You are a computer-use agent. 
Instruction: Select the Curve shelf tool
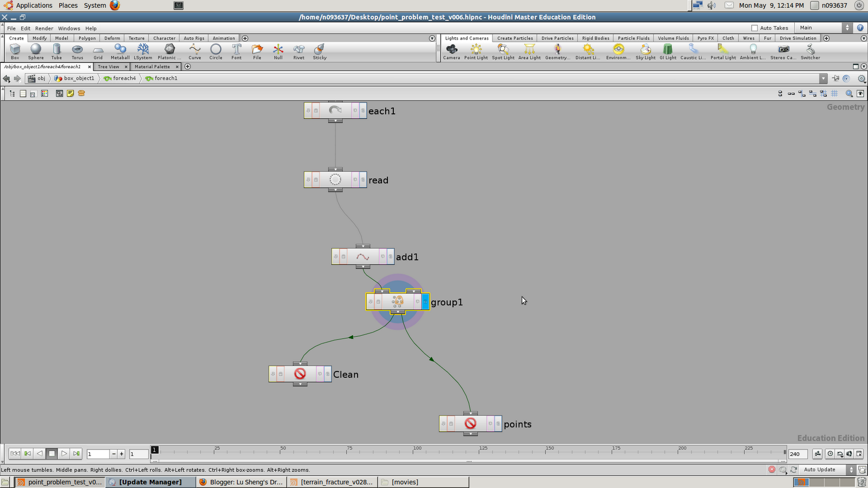195,52
